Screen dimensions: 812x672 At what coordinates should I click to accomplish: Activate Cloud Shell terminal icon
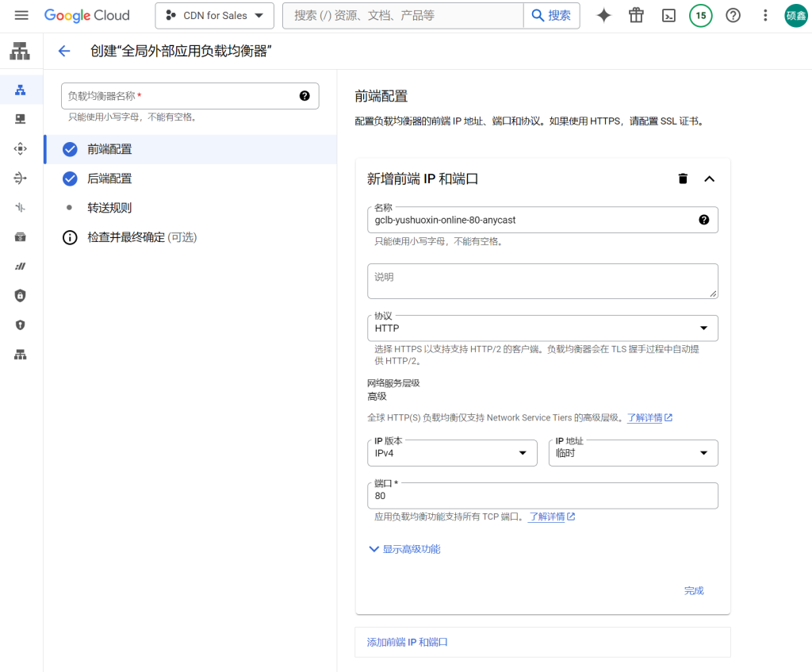[668, 16]
